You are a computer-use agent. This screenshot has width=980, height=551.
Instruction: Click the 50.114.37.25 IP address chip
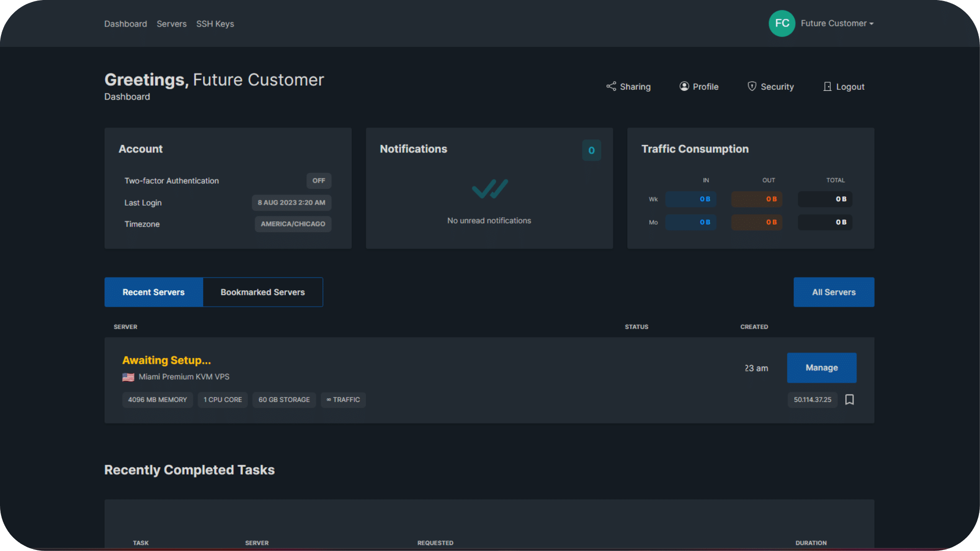[812, 400]
